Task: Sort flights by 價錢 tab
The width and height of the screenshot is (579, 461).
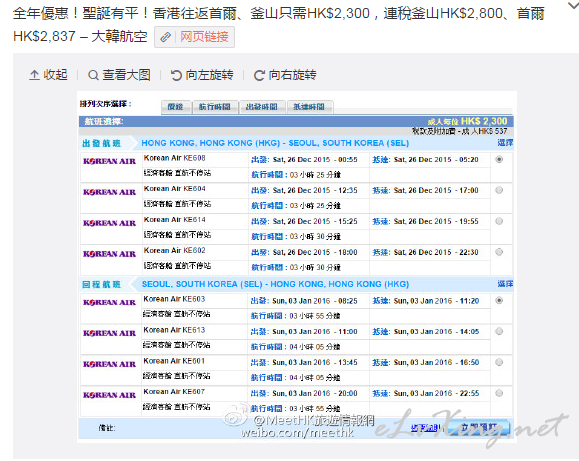Action: tap(176, 107)
